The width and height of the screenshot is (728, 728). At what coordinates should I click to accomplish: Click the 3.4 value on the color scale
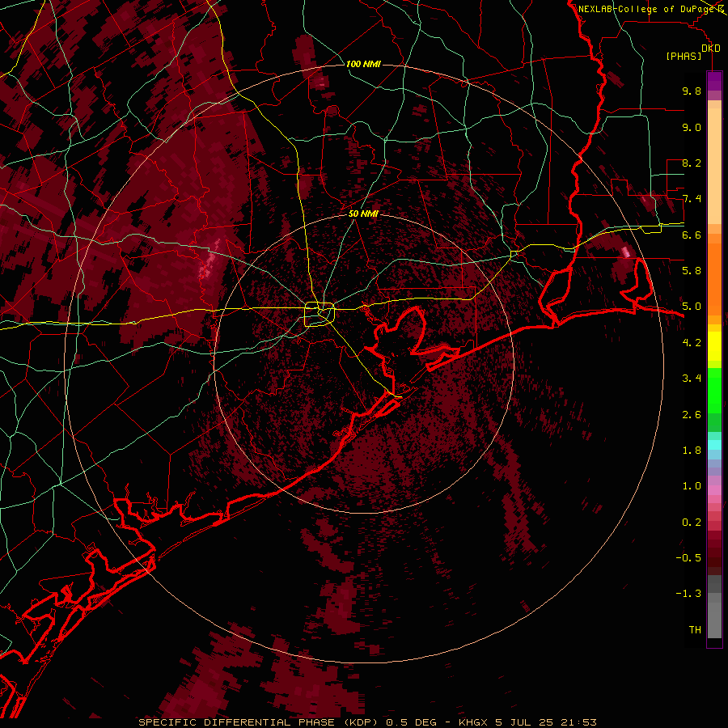[x=692, y=379]
